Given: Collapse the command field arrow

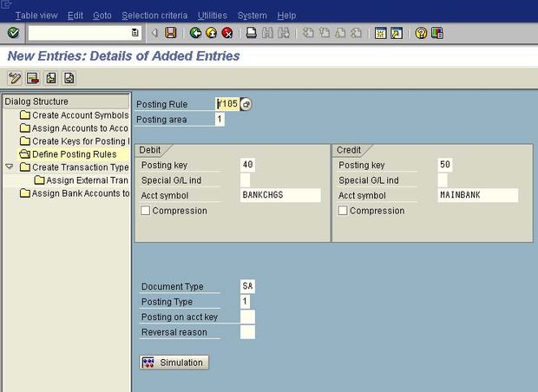Looking at the screenshot, I should pyautogui.click(x=154, y=33).
